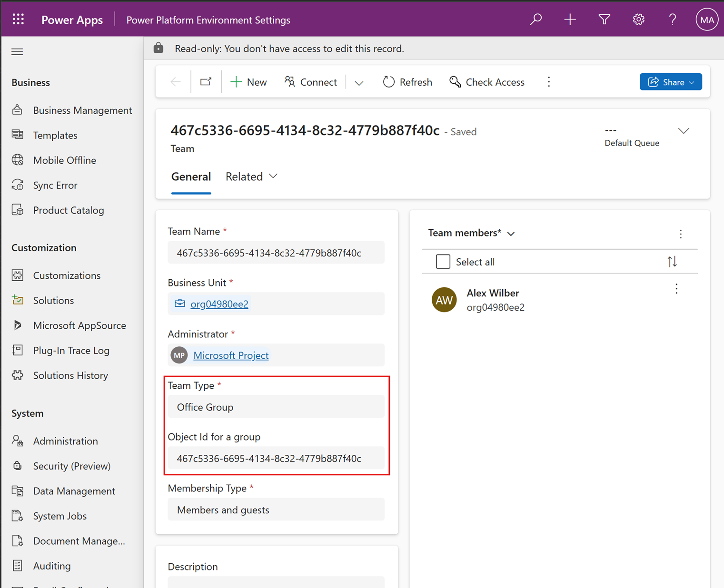724x588 pixels.
Task: Click the Mobile Offline globe icon
Action: click(18, 160)
